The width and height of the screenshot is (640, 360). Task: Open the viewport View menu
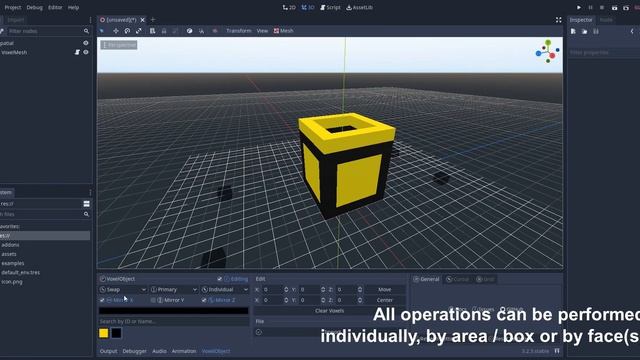click(x=262, y=31)
